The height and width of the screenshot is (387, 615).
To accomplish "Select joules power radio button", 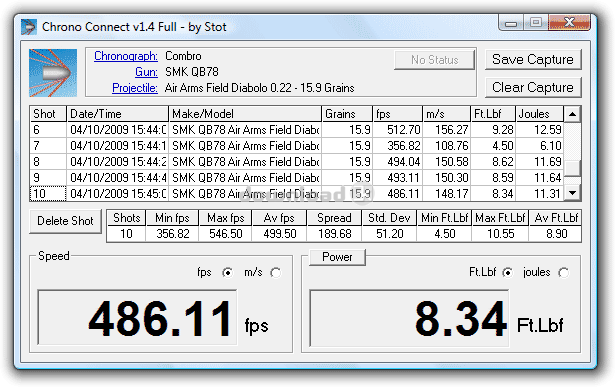I will point(564,273).
